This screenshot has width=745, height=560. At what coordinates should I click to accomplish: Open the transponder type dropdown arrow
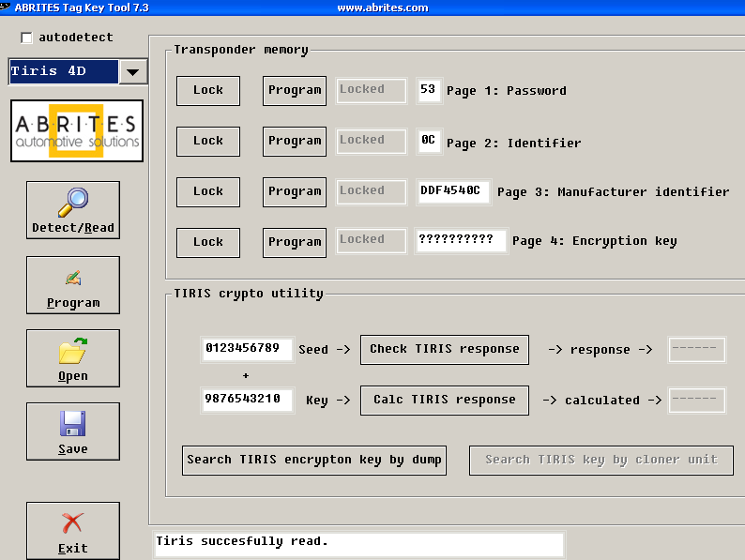133,72
